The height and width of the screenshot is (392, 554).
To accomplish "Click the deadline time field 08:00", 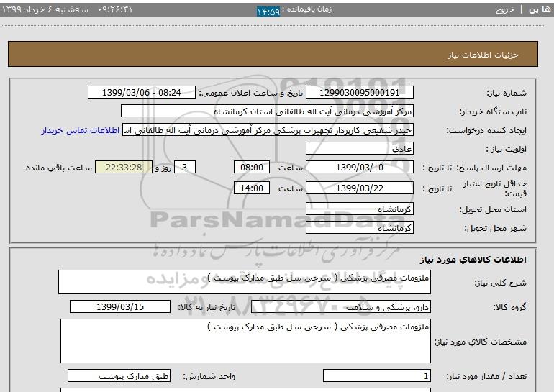I will (252, 168).
